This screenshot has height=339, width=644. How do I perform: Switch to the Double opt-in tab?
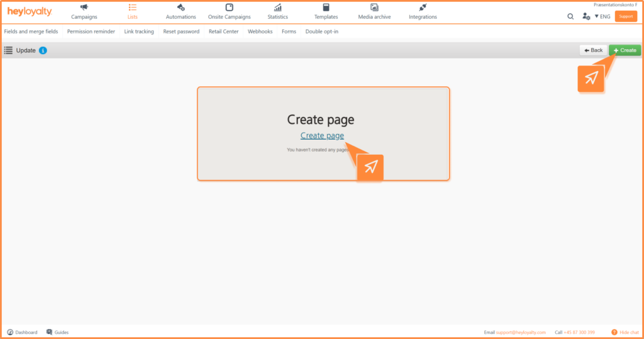coord(321,31)
